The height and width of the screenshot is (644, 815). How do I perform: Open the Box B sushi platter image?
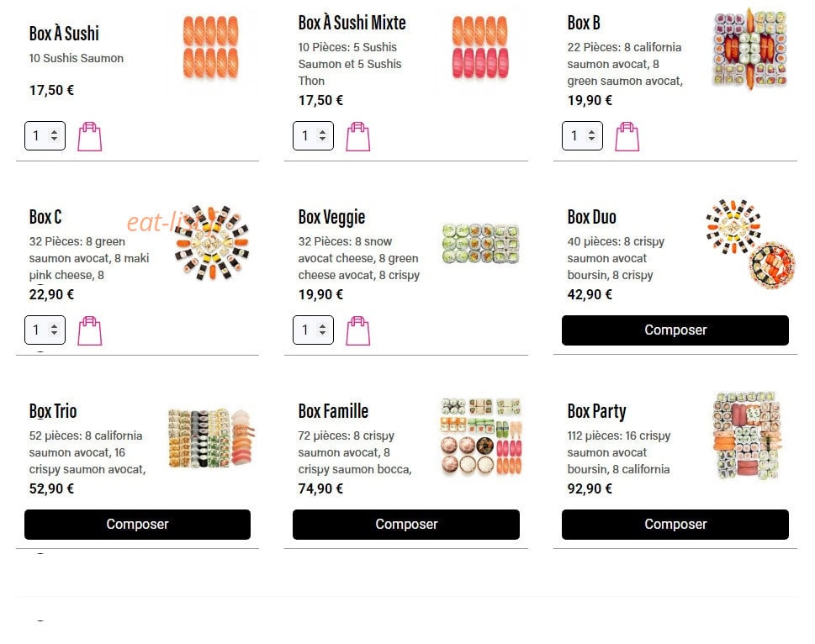(x=749, y=49)
